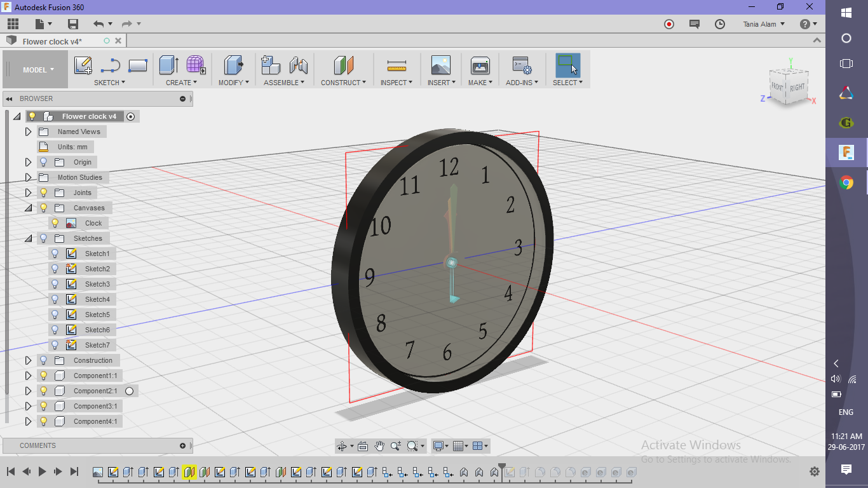
Task: Redo the last action
Action: click(127, 24)
